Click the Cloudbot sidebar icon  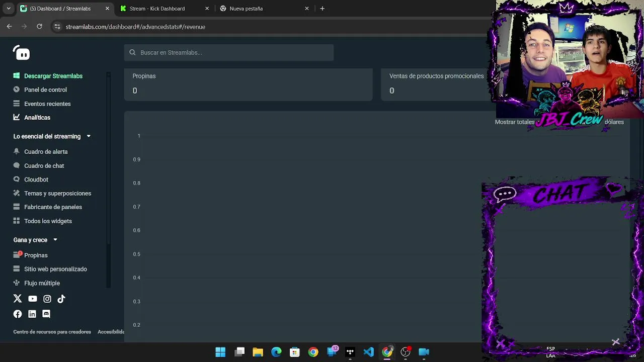tap(17, 179)
